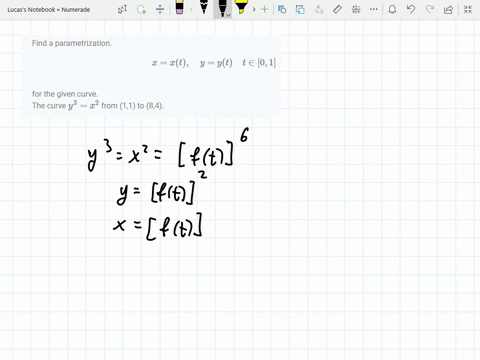
Task: Open the selected black pen options dropdown
Action: 228,15
